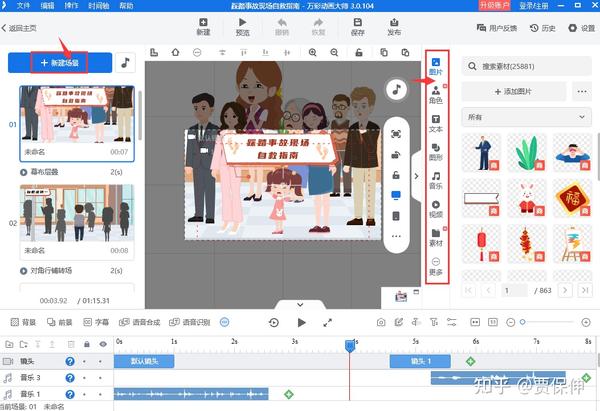Image resolution: width=600 pixels, height=411 pixels.
Task: Click the phone portrait icon in floating canvas toolbar
Action: [x=396, y=216]
